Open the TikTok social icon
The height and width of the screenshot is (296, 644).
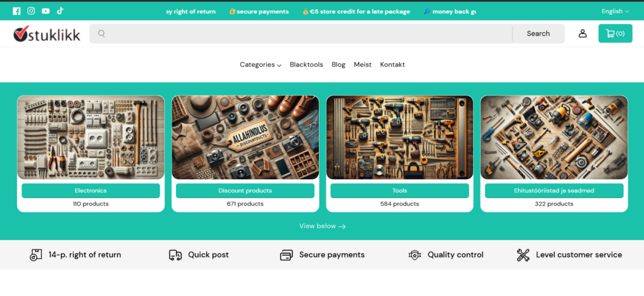pyautogui.click(x=60, y=11)
